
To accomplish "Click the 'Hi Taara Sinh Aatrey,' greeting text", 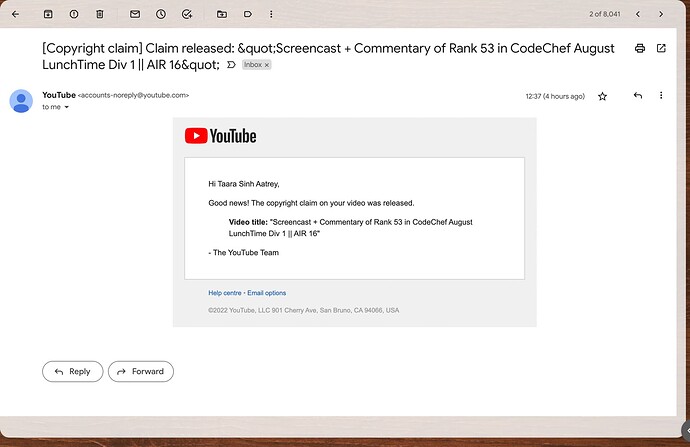I will point(244,184).
